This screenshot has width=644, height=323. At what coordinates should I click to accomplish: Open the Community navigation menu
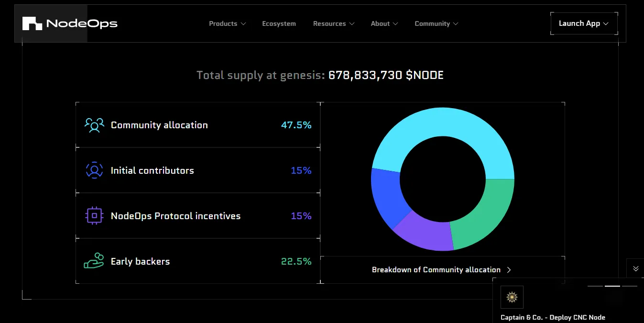click(436, 23)
